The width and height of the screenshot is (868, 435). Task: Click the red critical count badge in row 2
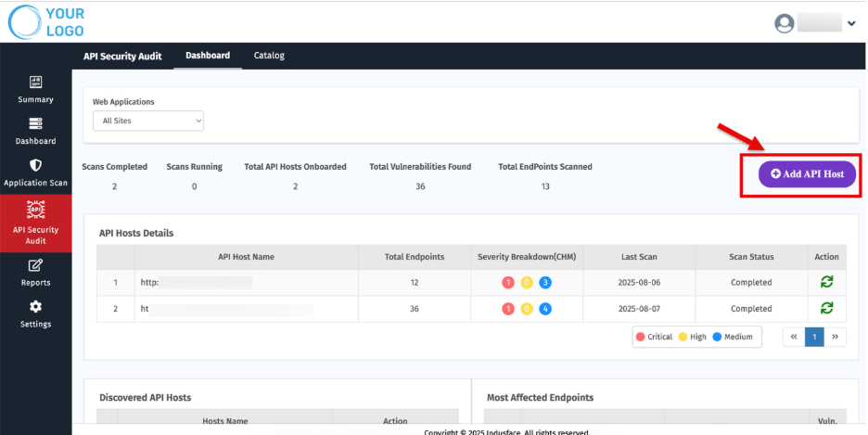508,309
